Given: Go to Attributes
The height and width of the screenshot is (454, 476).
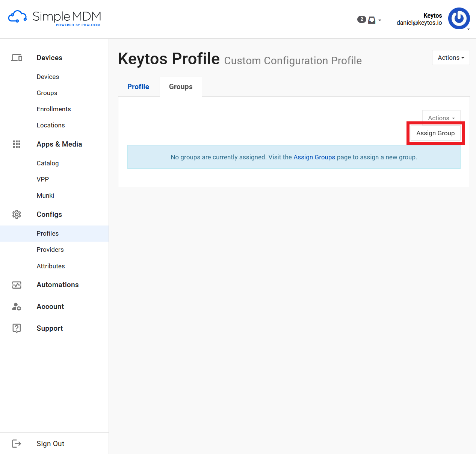Looking at the screenshot, I should [51, 266].
